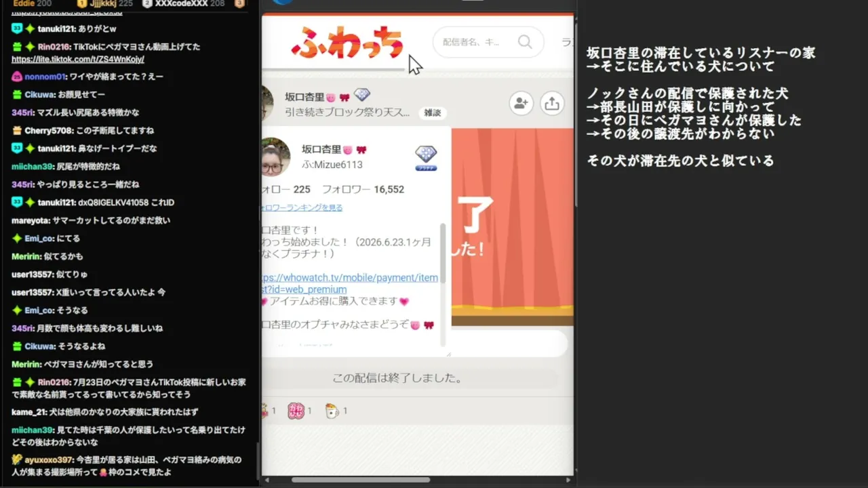Open the フォロワーランキングを見る link
Screen dimensions: 868x488
[x=302, y=207]
